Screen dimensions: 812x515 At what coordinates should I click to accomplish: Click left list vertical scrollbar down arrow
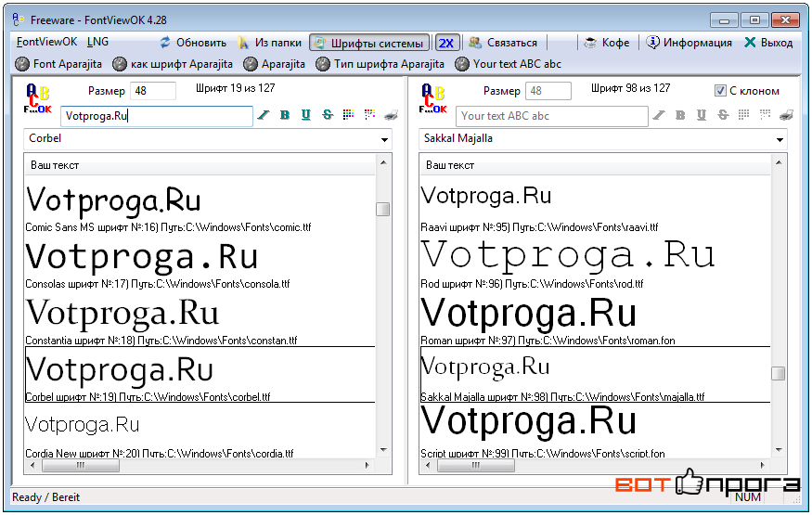coord(383,450)
